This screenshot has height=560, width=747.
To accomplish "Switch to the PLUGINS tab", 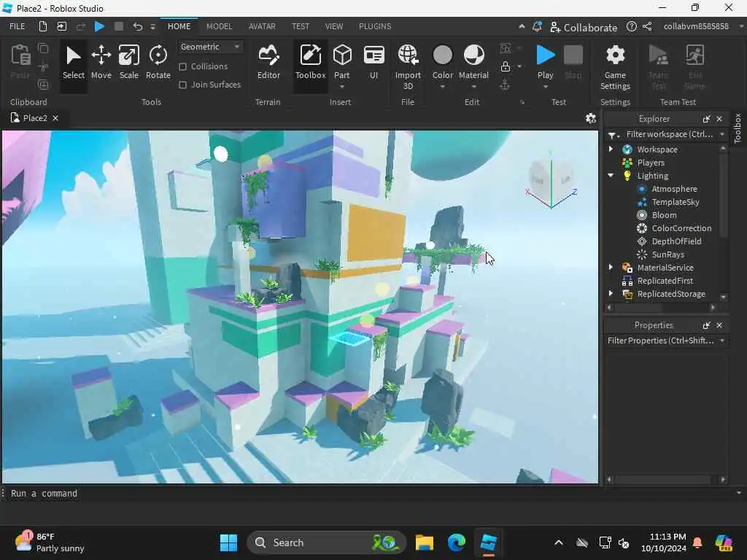I will pyautogui.click(x=375, y=27).
